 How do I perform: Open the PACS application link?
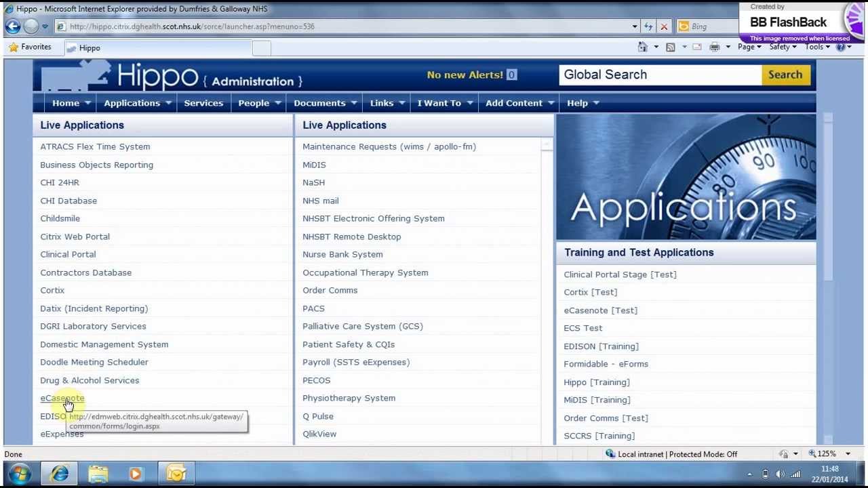pos(313,308)
